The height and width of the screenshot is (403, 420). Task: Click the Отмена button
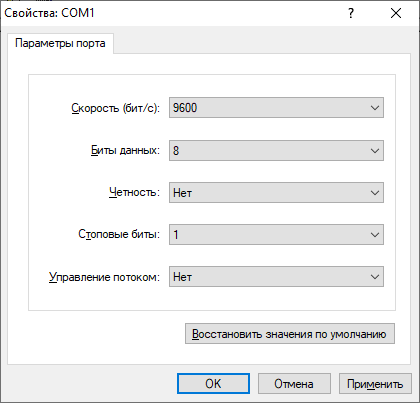(294, 384)
